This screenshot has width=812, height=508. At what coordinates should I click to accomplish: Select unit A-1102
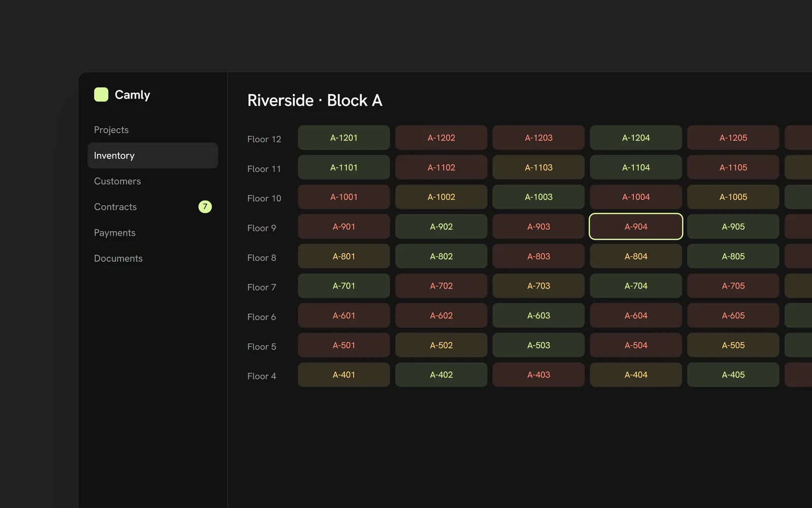[442, 167]
